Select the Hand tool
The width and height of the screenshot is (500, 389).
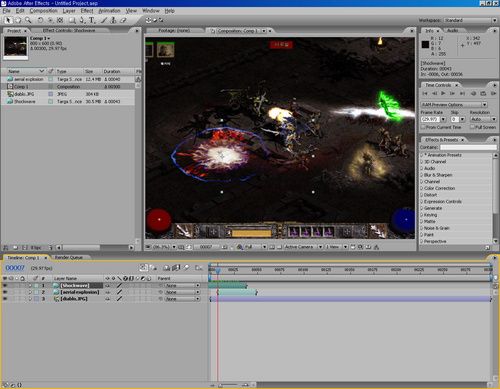(18, 20)
